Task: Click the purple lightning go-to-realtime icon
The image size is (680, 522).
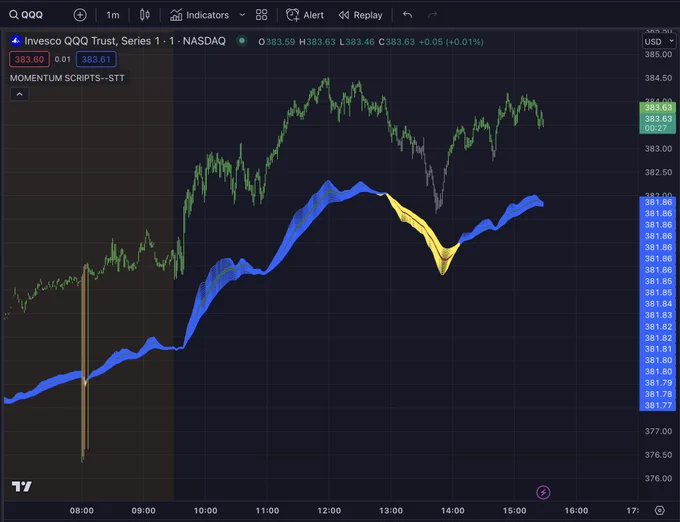Action: (x=543, y=492)
